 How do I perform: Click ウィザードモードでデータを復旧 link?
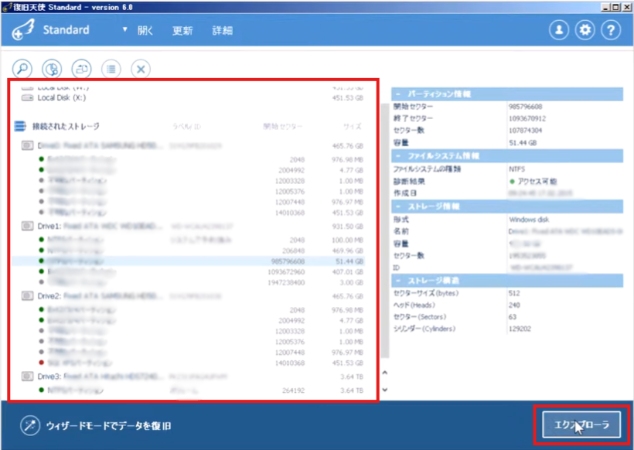click(108, 426)
